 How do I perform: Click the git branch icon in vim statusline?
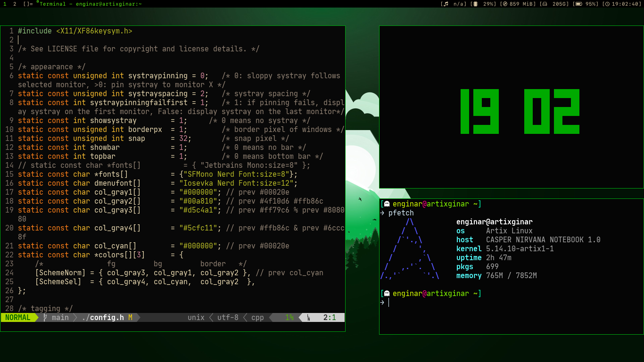tap(45, 318)
